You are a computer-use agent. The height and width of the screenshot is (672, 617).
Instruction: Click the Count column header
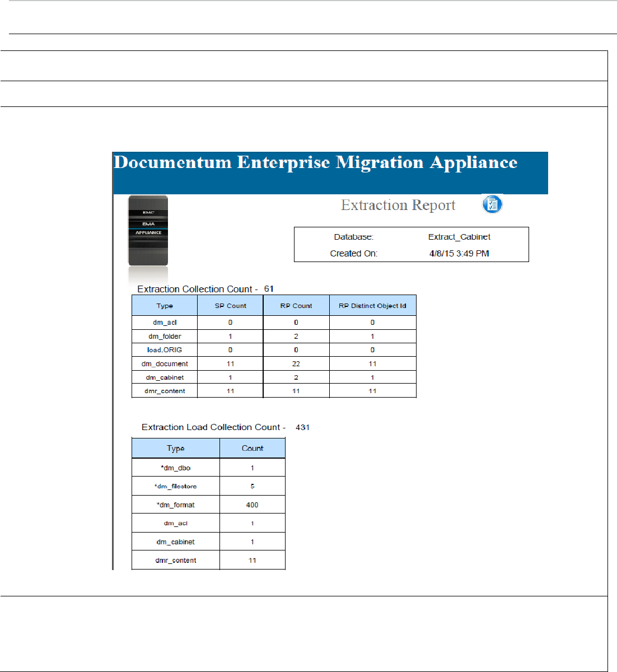253,449
